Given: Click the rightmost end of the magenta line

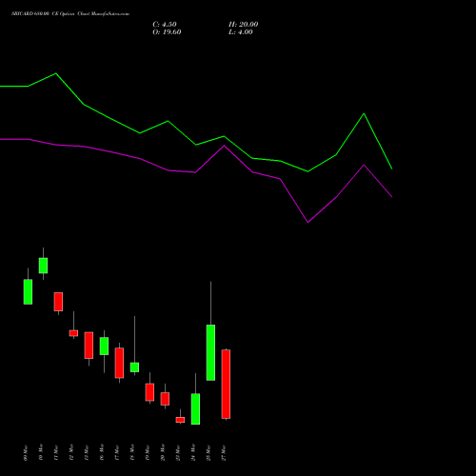Looking at the screenshot, I should coord(391,197).
